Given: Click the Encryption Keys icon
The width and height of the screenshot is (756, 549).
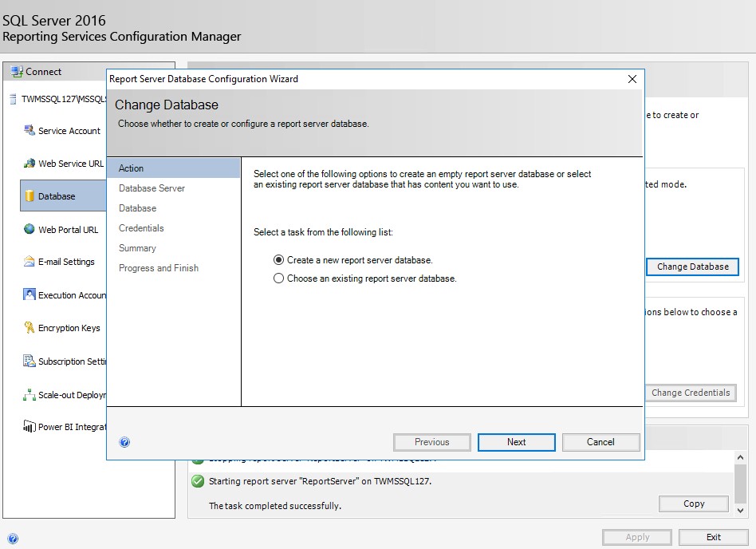Looking at the screenshot, I should tap(30, 328).
